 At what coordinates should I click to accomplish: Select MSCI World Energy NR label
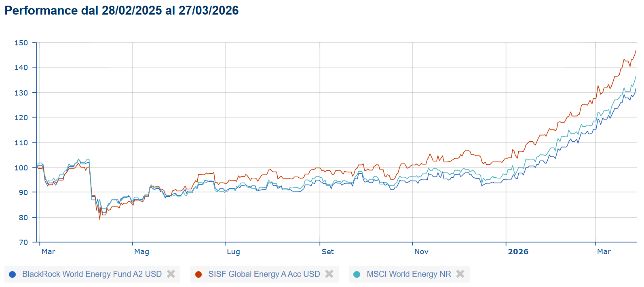(408, 274)
